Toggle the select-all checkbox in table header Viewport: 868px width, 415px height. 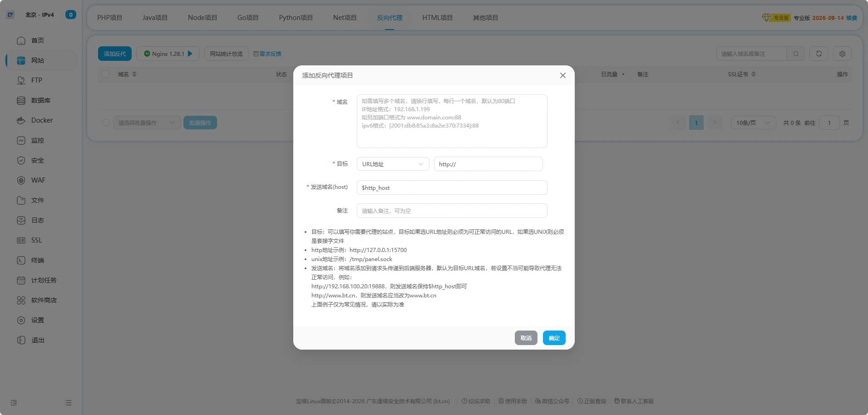(x=105, y=74)
